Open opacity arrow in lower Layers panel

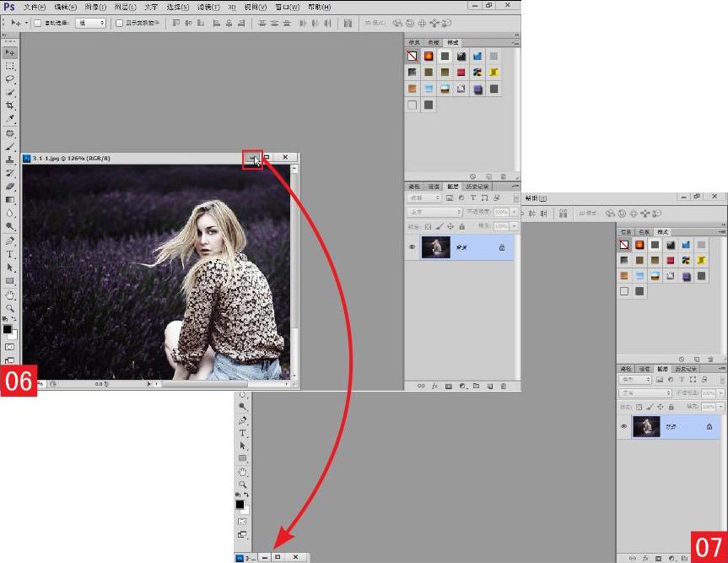(x=720, y=393)
